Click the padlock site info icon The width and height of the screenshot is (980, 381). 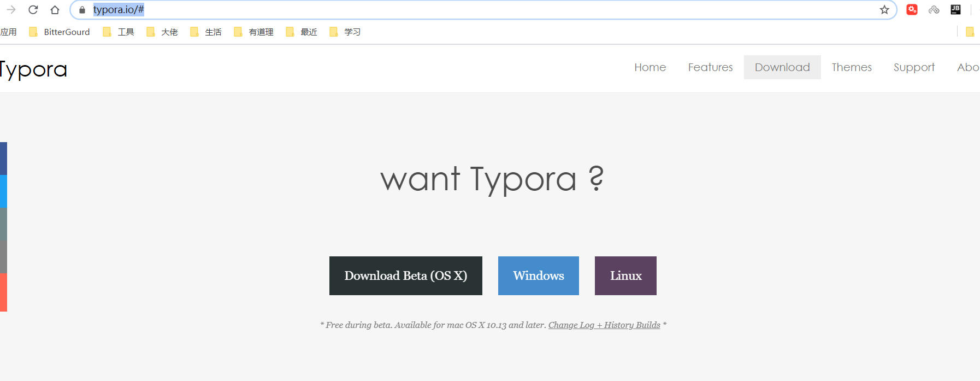[x=82, y=10]
